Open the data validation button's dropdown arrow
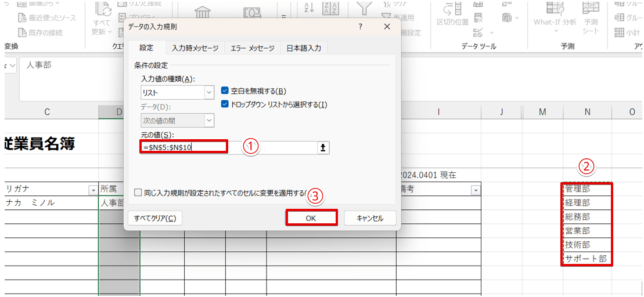Screen dimensions: 644x297 (492, 32)
